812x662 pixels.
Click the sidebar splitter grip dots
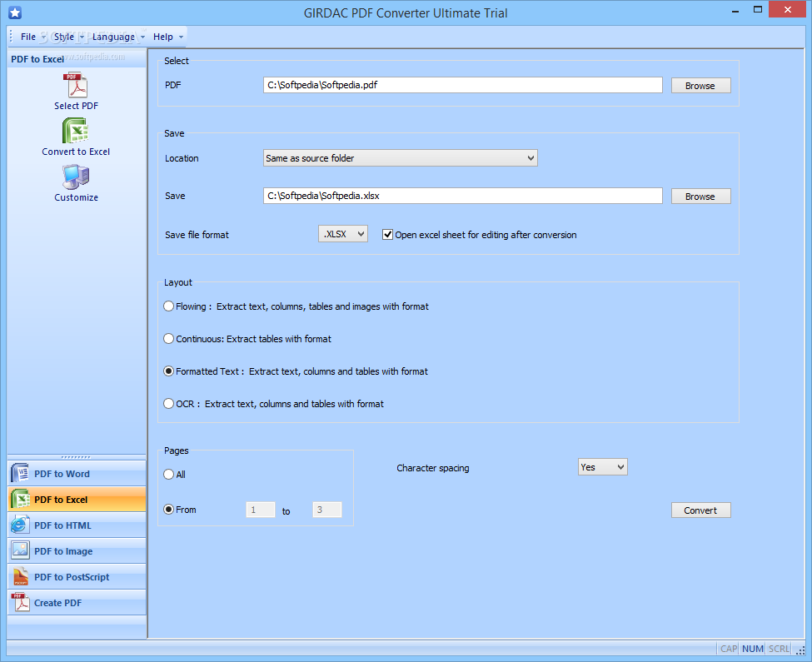tap(76, 457)
